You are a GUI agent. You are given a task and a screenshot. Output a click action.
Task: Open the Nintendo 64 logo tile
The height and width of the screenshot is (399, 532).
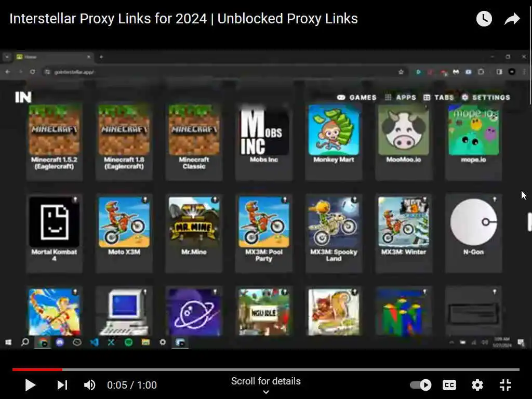point(404,312)
